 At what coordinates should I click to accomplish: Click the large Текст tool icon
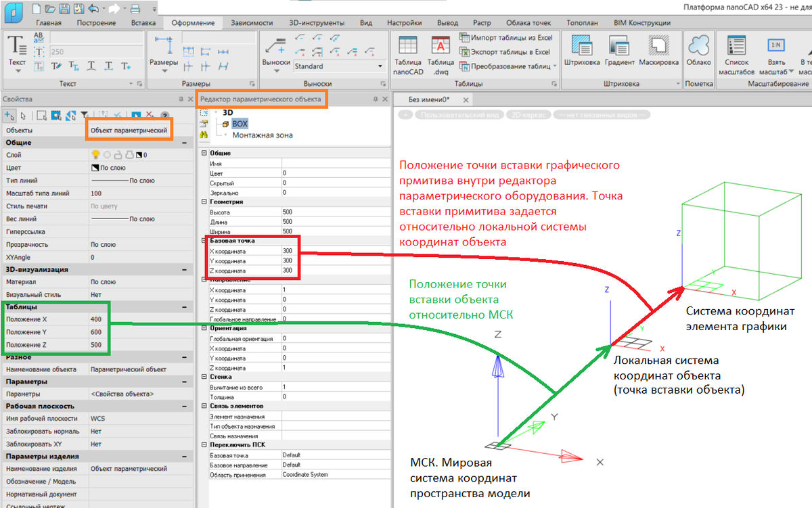pyautogui.click(x=17, y=45)
